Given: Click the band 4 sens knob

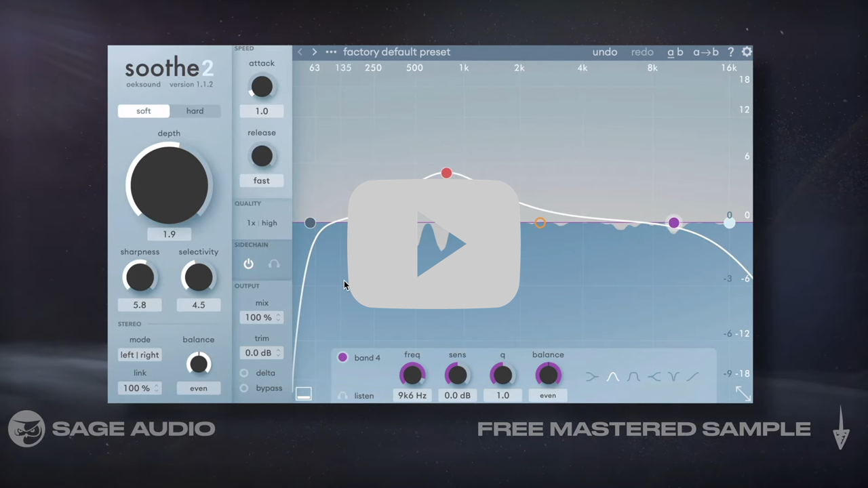Looking at the screenshot, I should pyautogui.click(x=457, y=375).
